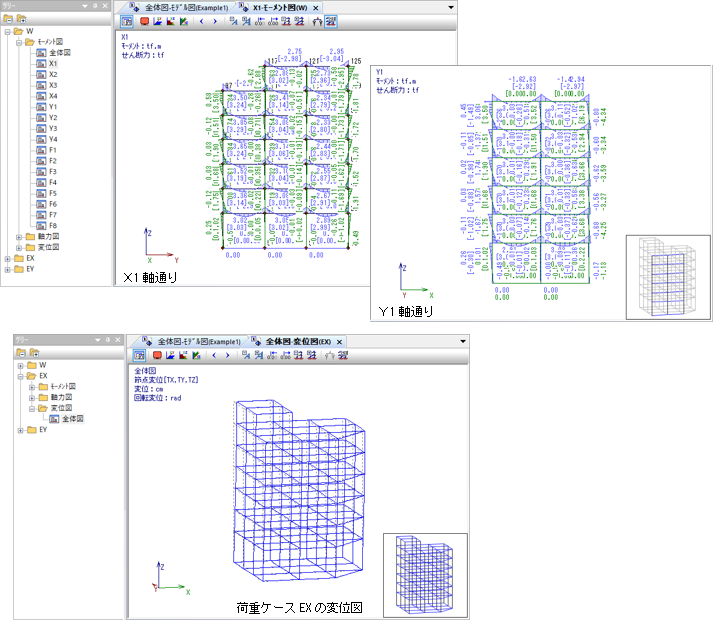Click the next arrow in top toolbar
The width and height of the screenshot is (720, 625).
pos(215,20)
